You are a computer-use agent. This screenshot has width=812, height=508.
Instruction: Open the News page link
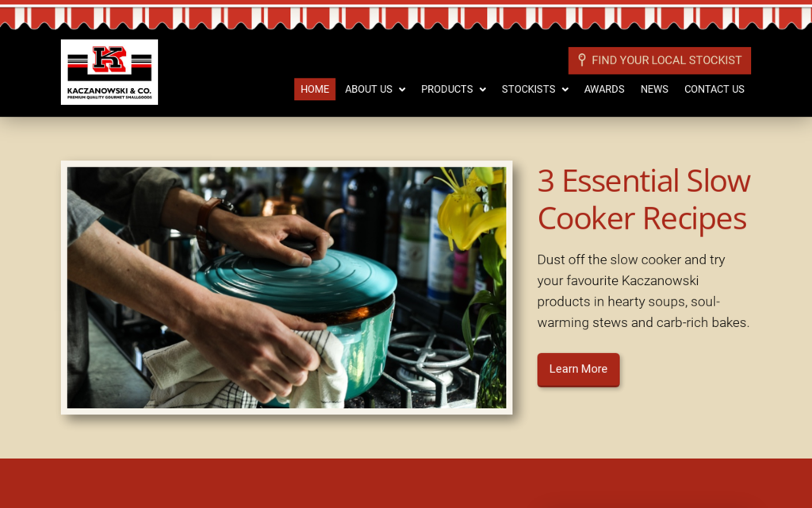654,89
